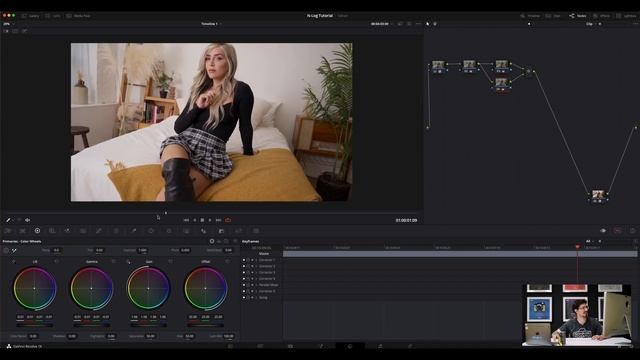Reset the Gamma color wheel
Image resolution: width=640 pixels, height=360 pixels.
pyautogui.click(x=113, y=261)
